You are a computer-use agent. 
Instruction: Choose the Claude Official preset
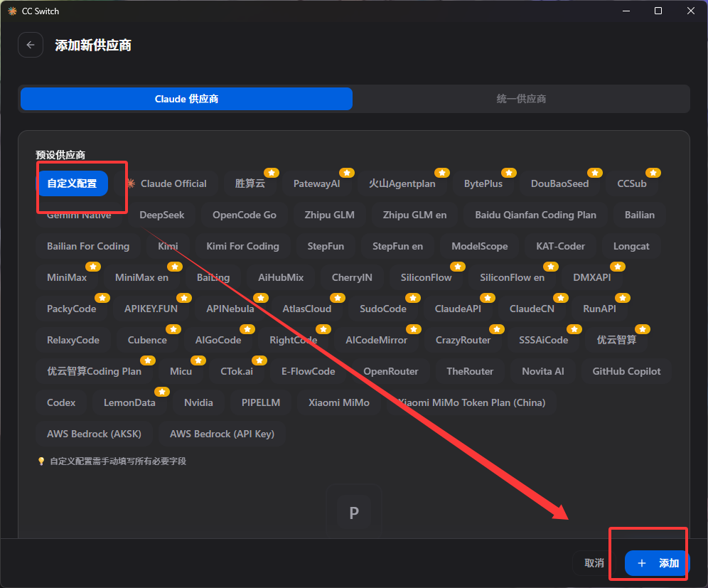pyautogui.click(x=167, y=183)
